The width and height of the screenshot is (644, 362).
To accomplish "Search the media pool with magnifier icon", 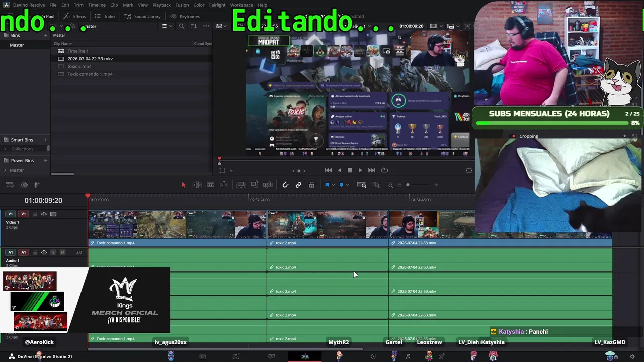I will 182,26.
